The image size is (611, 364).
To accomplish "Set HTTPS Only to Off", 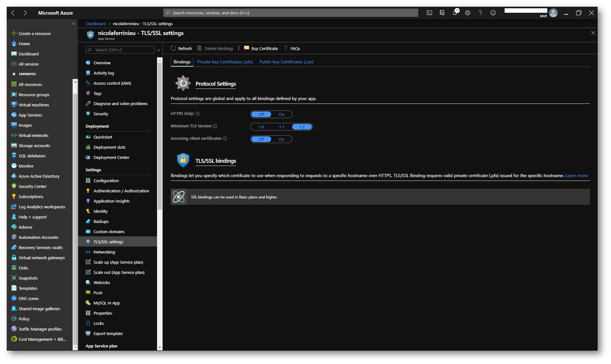I will coord(261,114).
